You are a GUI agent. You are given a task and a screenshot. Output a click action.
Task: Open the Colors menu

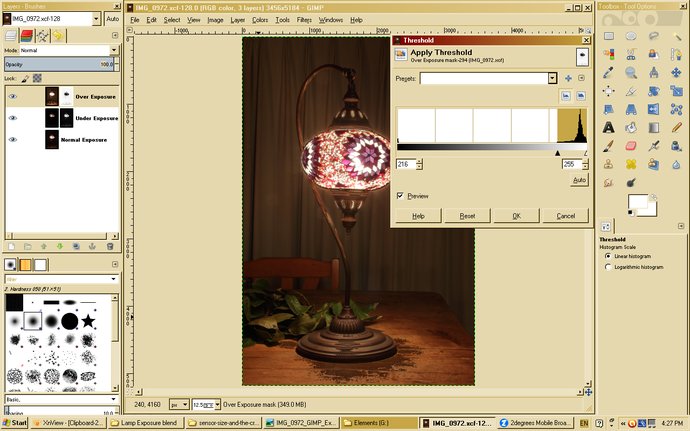click(260, 20)
